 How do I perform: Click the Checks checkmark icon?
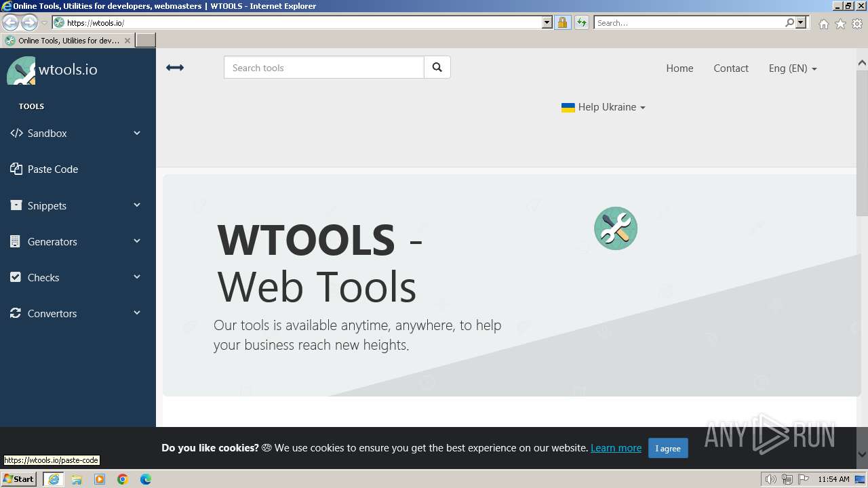16,277
